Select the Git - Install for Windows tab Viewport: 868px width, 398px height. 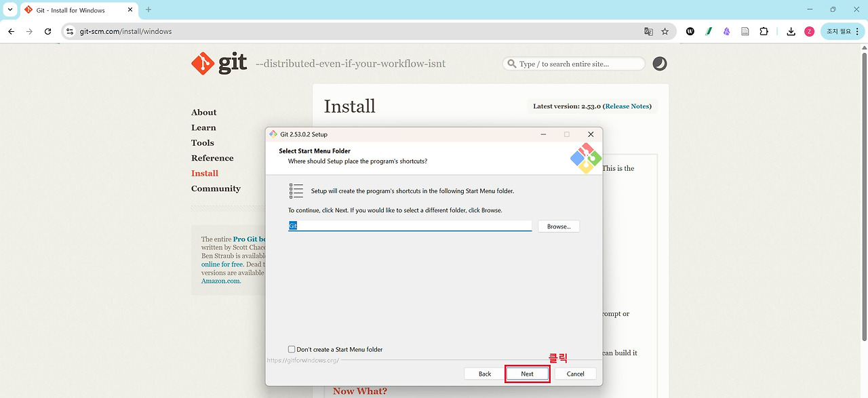(x=79, y=10)
